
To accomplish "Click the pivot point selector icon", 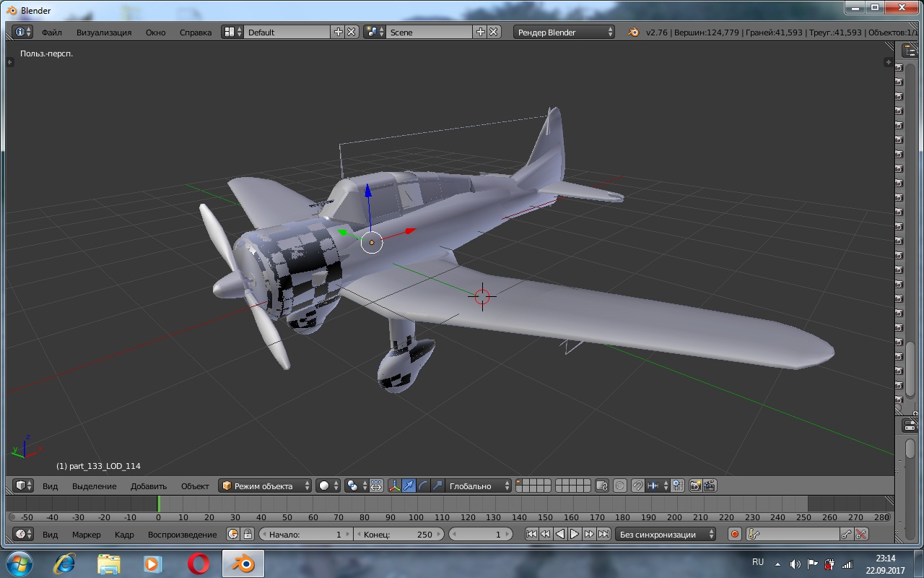I will [352, 486].
